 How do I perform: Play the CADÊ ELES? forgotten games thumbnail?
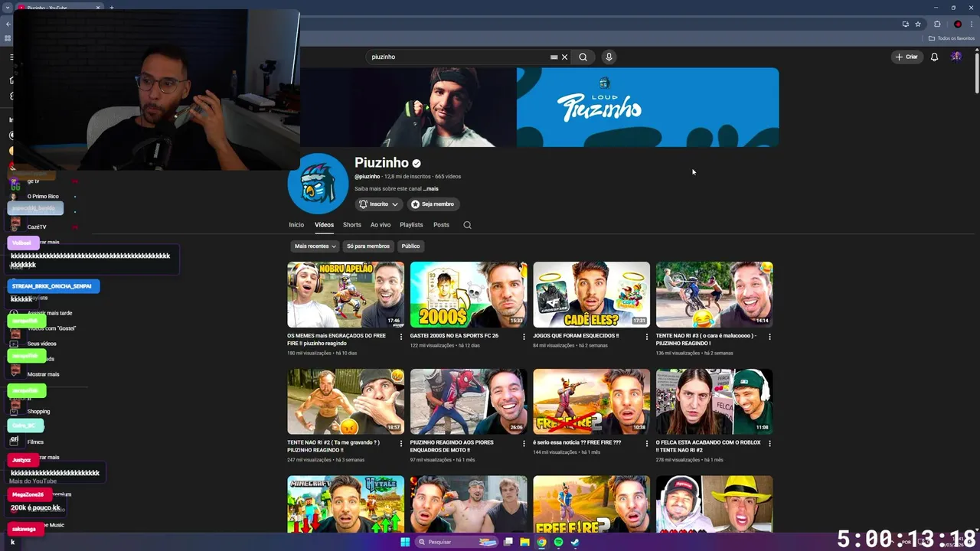click(x=591, y=295)
